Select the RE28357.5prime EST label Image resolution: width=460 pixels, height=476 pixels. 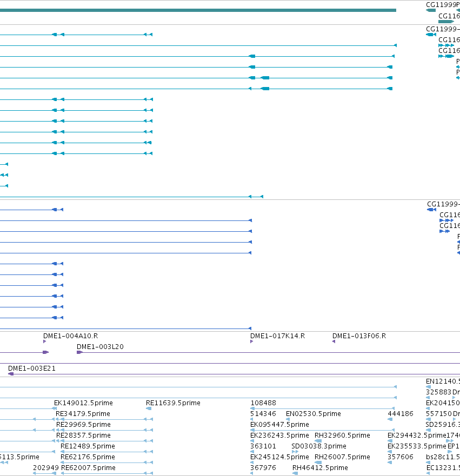click(83, 435)
